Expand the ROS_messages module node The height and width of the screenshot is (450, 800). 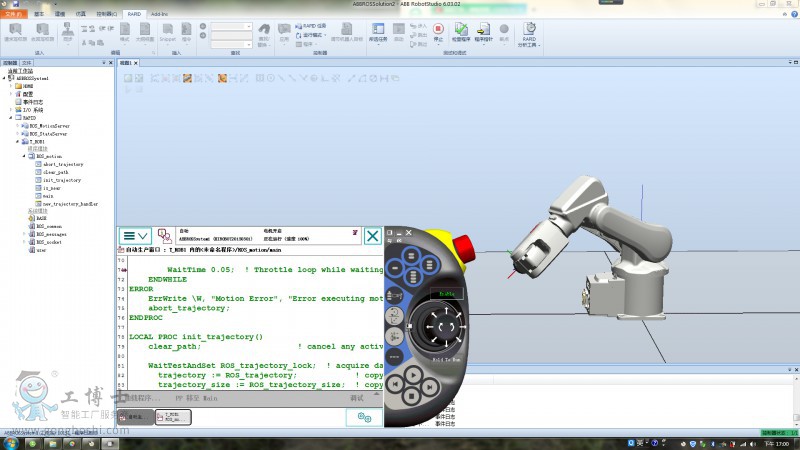26,234
